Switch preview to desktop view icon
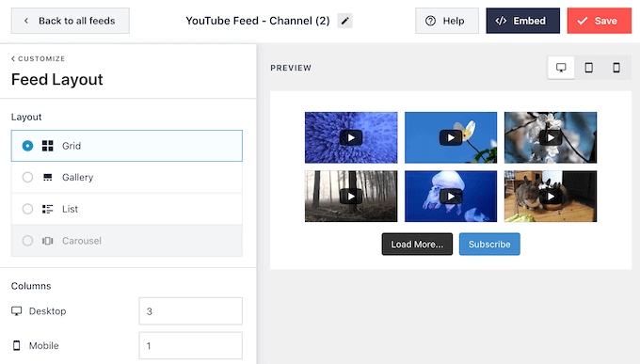Image resolution: width=640 pixels, height=364 pixels. point(561,68)
